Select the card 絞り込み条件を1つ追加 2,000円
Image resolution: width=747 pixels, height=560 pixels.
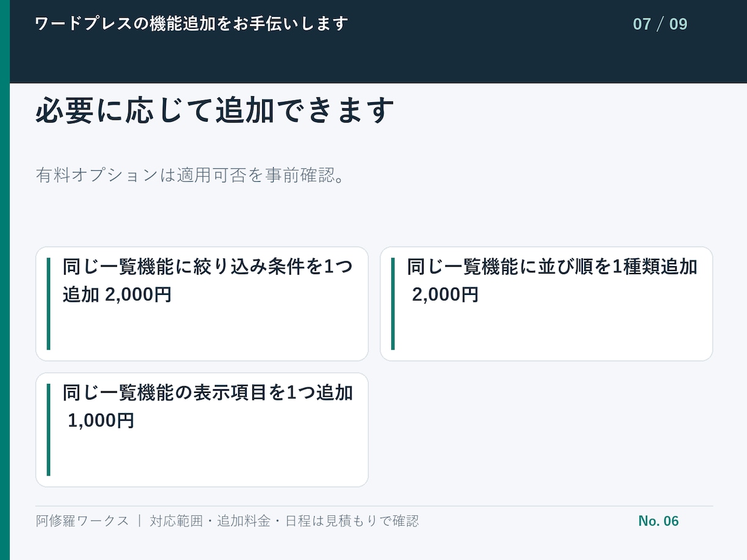coord(202,304)
